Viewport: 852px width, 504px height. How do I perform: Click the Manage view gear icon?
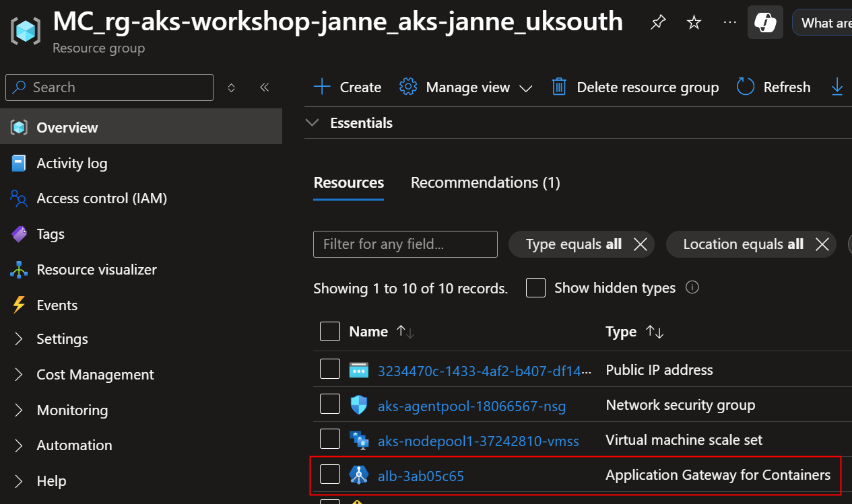click(x=408, y=87)
